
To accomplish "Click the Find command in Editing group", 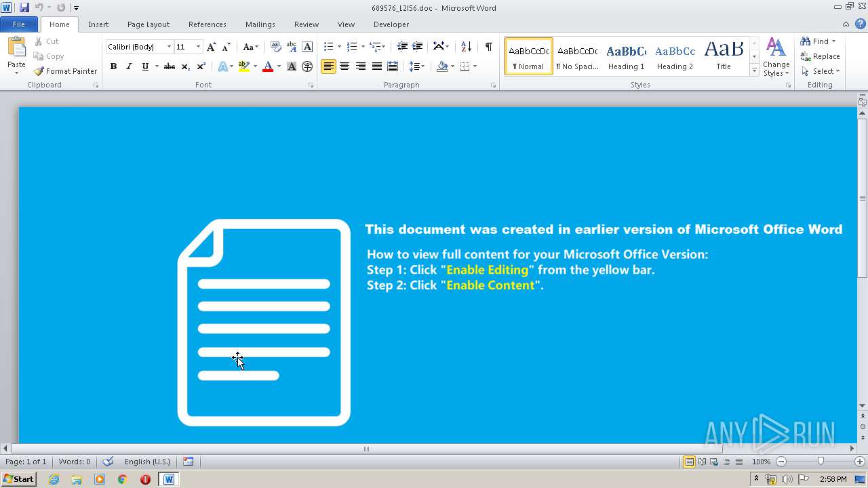I will tap(814, 41).
